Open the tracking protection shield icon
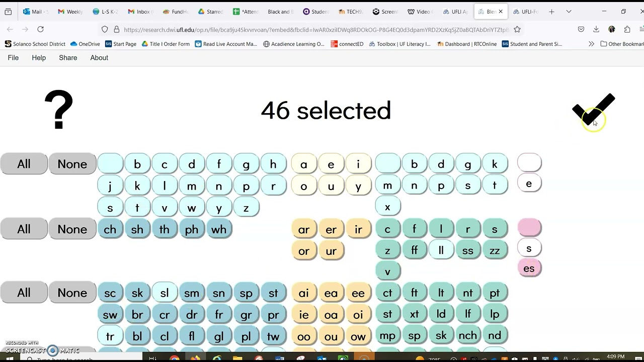The height and width of the screenshot is (362, 644). [105, 30]
